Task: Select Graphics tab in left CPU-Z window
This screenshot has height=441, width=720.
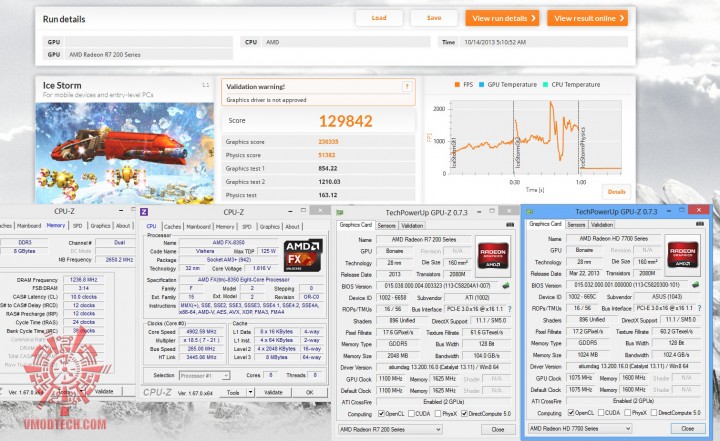Action: tap(100, 226)
